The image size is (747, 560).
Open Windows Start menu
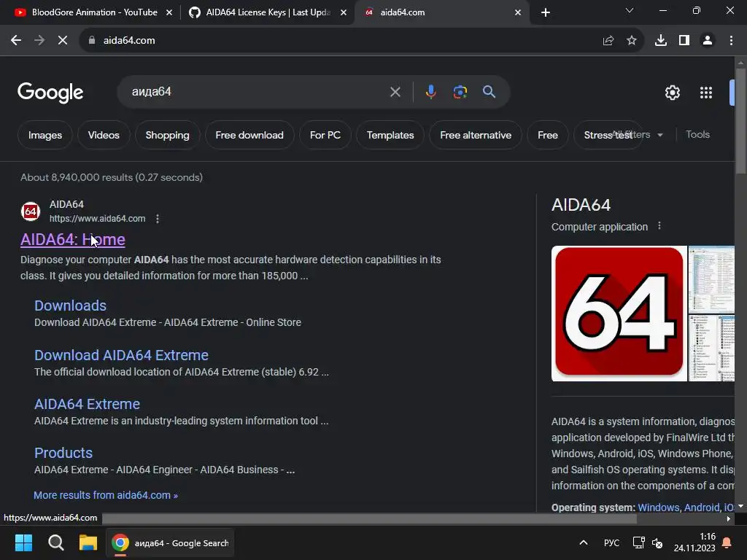click(23, 542)
